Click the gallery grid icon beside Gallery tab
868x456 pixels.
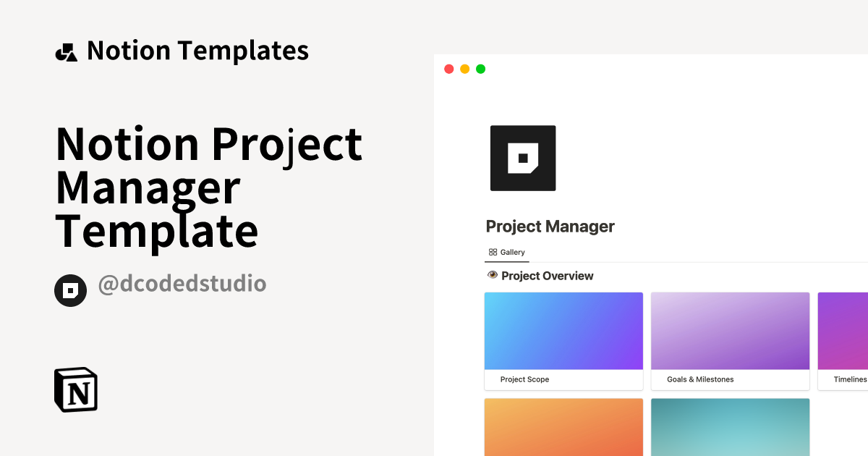tap(493, 252)
